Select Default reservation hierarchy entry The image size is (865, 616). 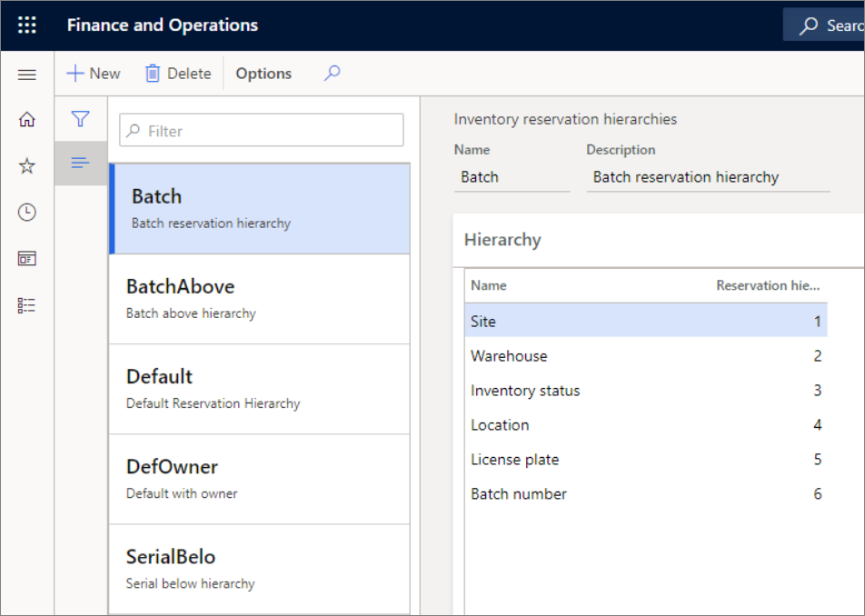coord(260,390)
